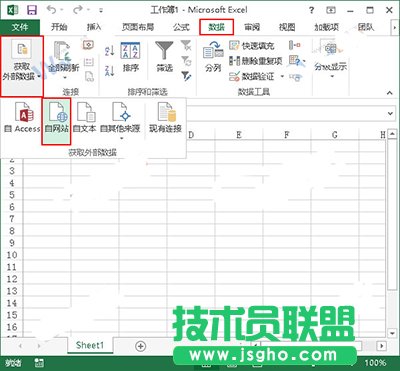
Task: Open the 分级显示 (Outline) dropdown
Action: 331,60
